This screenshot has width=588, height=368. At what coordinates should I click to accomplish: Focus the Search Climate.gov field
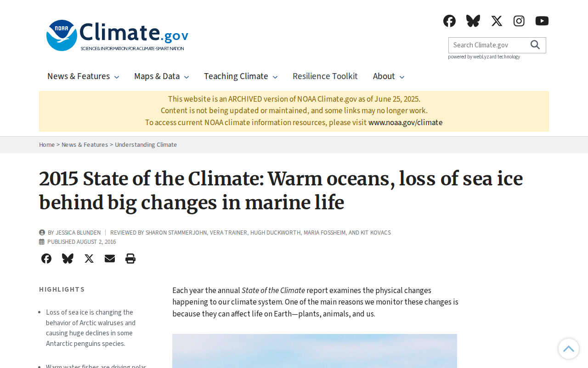pyautogui.click(x=488, y=45)
